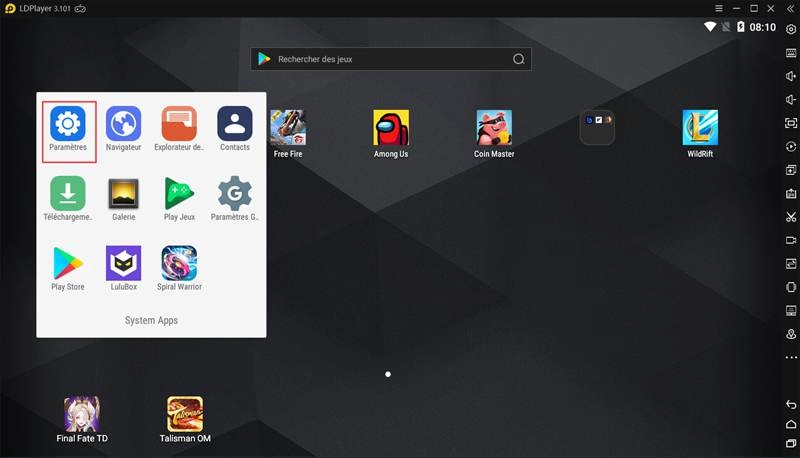This screenshot has height=458, width=800.
Task: Open the Paramètres settings app
Action: click(68, 124)
